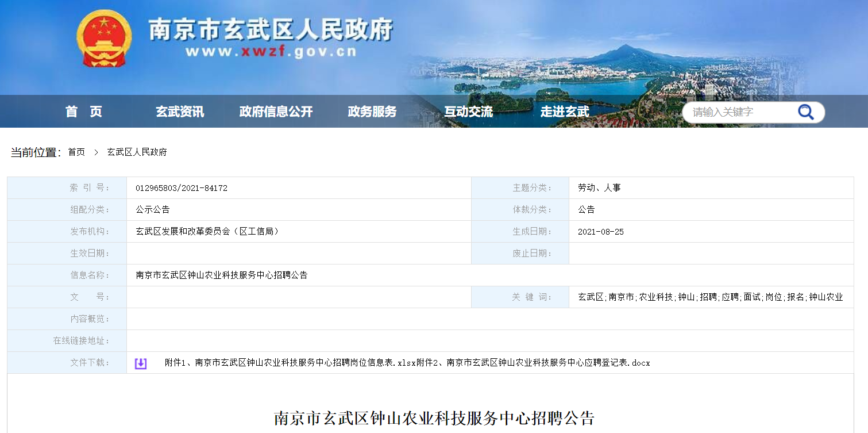The width and height of the screenshot is (868, 433).
Task: Select the 劳动、人事 topic category value
Action: [599, 188]
